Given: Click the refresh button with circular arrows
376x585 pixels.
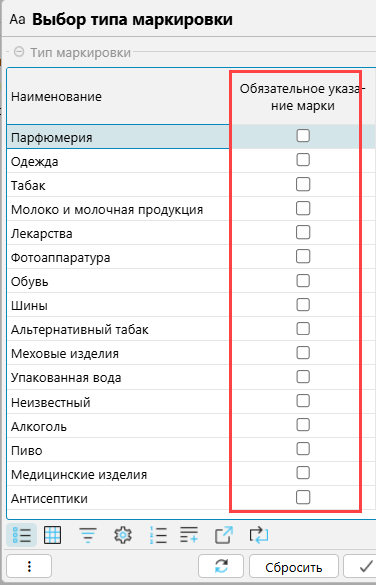Looking at the screenshot, I should pyautogui.click(x=221, y=566).
